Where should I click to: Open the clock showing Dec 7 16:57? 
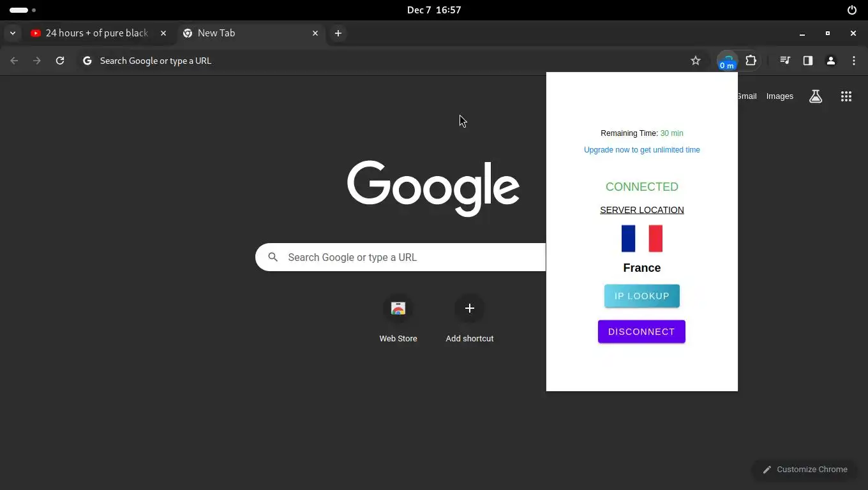point(434,10)
